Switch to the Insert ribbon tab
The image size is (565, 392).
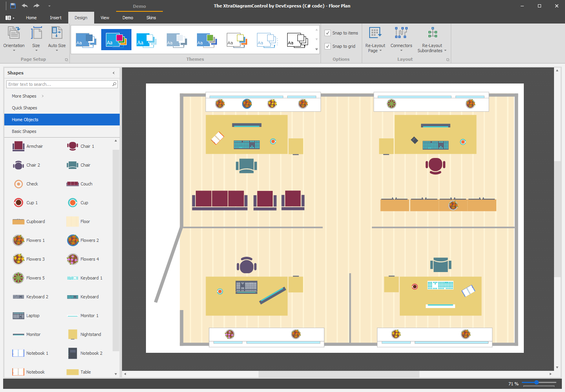(56, 18)
